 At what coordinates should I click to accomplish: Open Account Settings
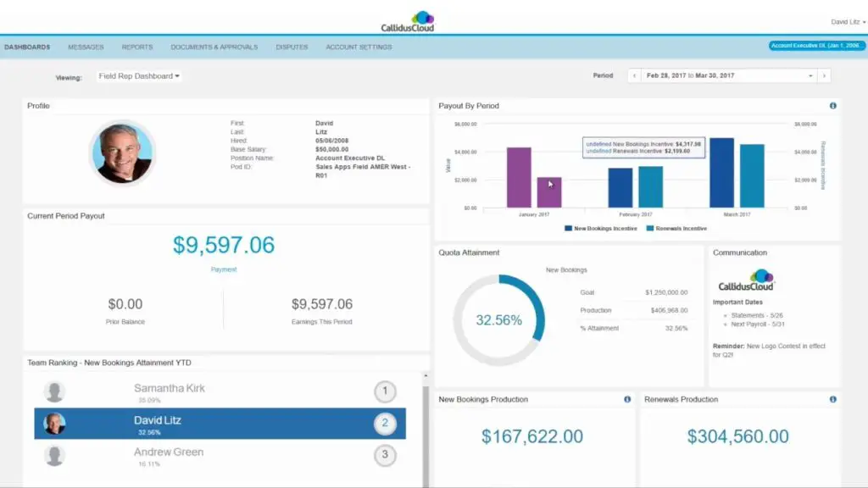[x=359, y=47]
